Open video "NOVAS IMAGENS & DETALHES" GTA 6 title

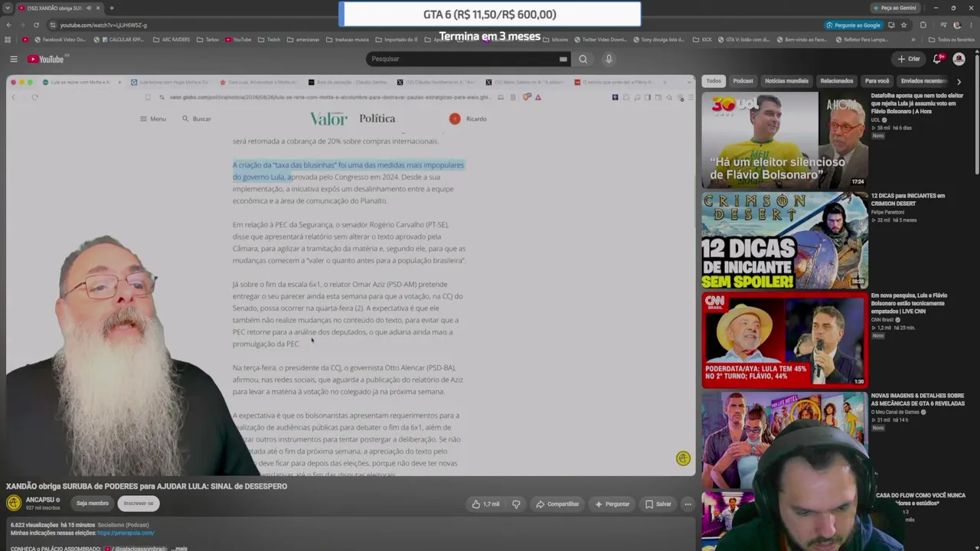(917, 399)
